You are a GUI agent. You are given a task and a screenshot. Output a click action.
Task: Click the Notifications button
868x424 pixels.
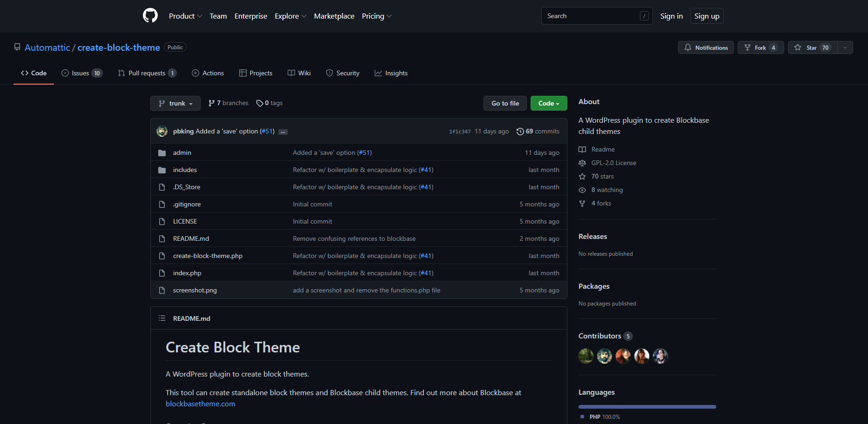pyautogui.click(x=706, y=47)
